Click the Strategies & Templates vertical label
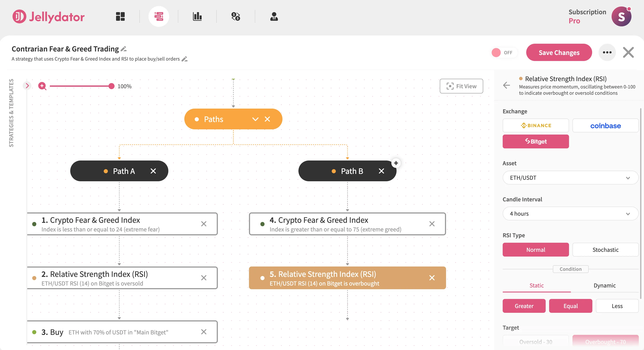Viewport: 644px width, 350px height. (x=11, y=113)
